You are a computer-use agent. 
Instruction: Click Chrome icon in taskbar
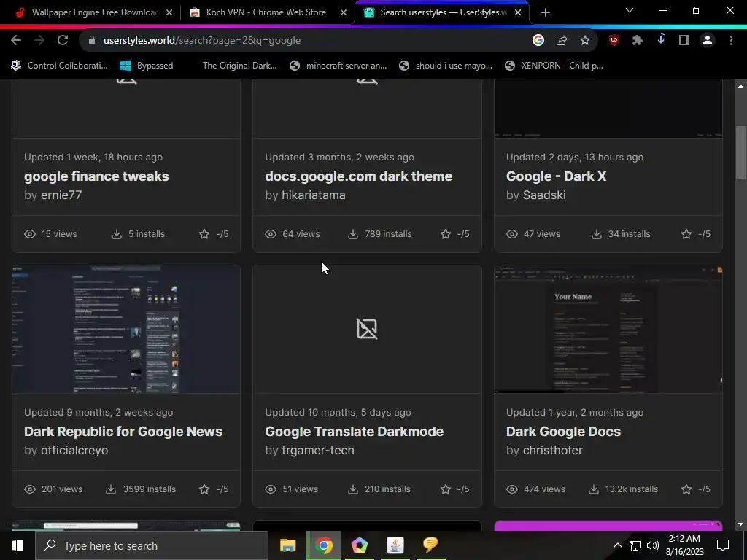coord(323,545)
